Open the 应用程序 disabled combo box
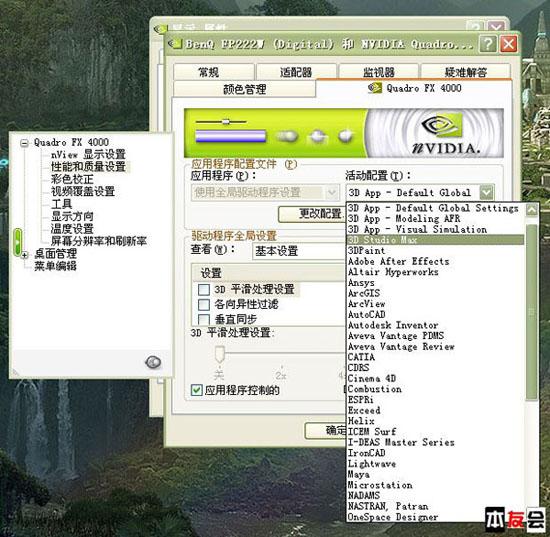The height and width of the screenshot is (537, 550). (x=265, y=192)
